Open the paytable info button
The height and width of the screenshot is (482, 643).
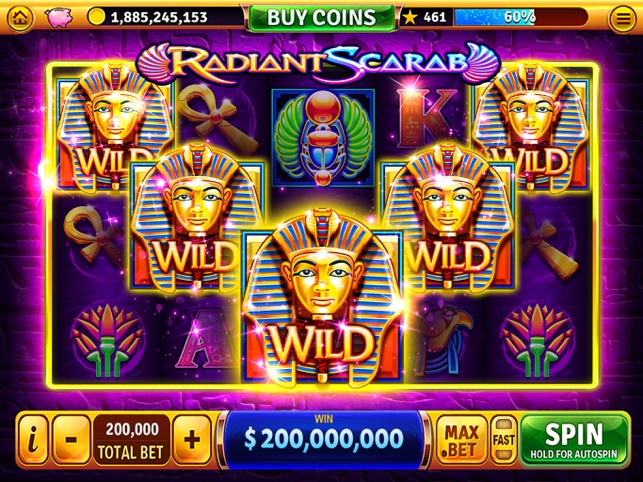click(x=33, y=440)
